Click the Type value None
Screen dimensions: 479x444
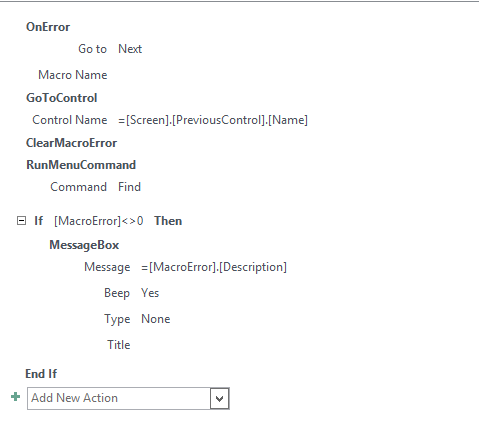coord(156,319)
